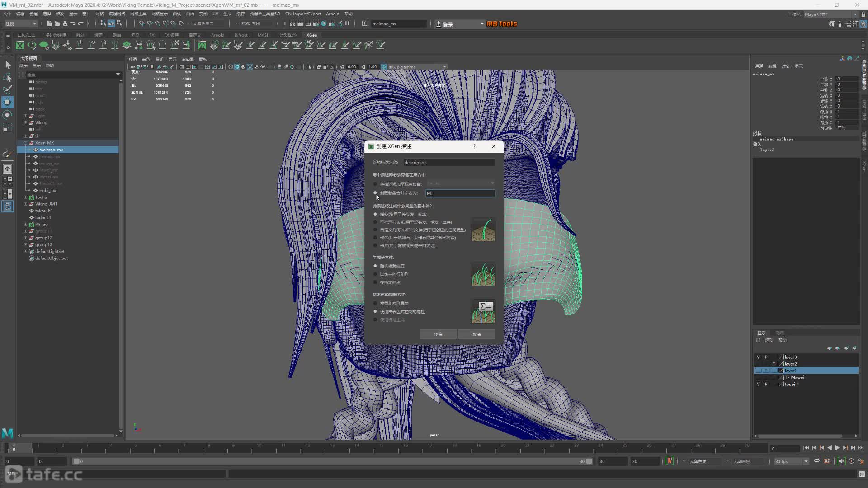
Task: Expand the group12 node in outliner
Action: click(26, 238)
